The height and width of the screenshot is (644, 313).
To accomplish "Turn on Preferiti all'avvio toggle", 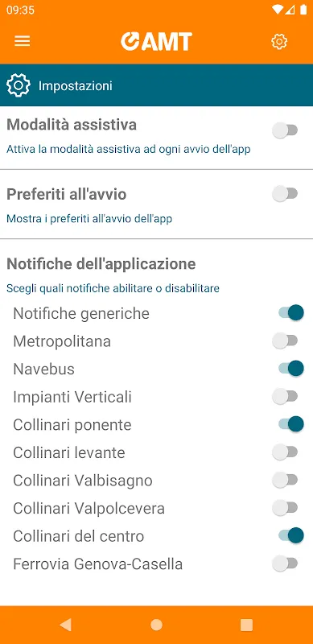I will click(x=285, y=194).
